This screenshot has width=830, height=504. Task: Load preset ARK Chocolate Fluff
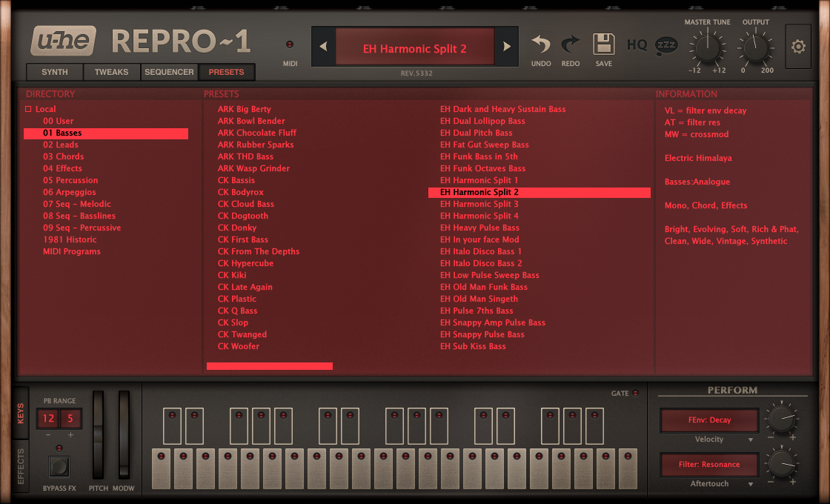point(256,133)
